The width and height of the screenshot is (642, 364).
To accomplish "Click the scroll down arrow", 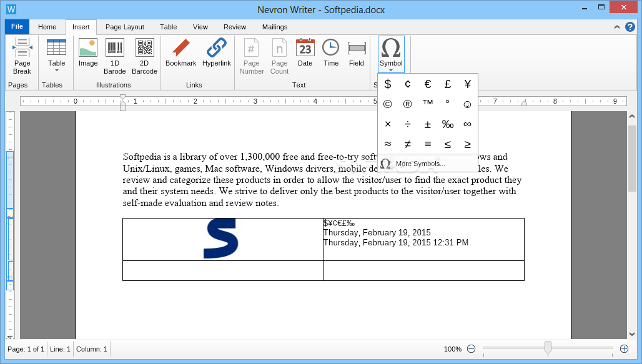I will (632, 334).
